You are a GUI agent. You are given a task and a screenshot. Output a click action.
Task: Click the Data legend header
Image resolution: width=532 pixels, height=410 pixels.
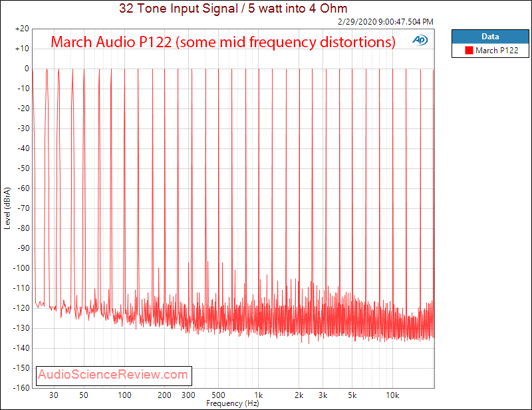pyautogui.click(x=490, y=37)
